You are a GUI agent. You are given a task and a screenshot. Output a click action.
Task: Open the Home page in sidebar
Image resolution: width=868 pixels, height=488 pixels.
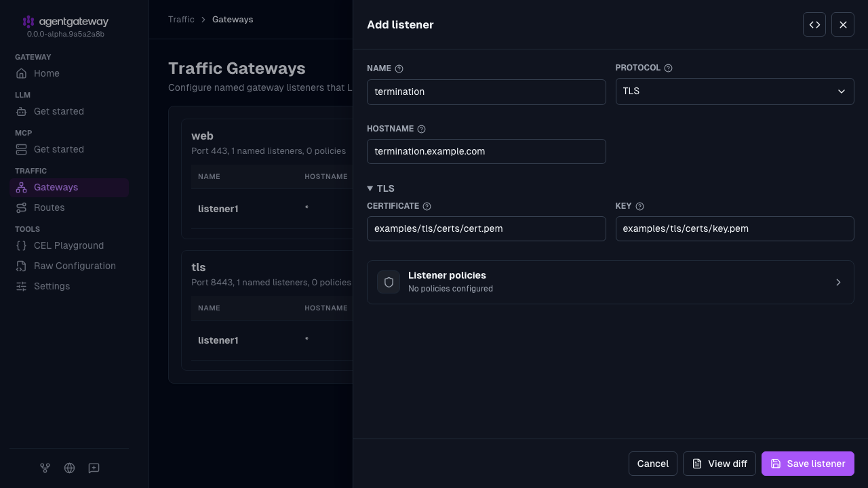coord(69,73)
